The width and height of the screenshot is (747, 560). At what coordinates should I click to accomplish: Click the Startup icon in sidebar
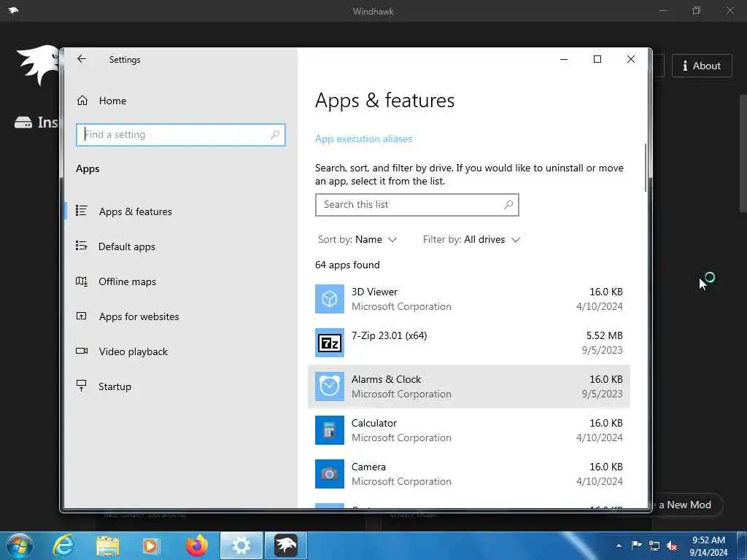pos(82,386)
